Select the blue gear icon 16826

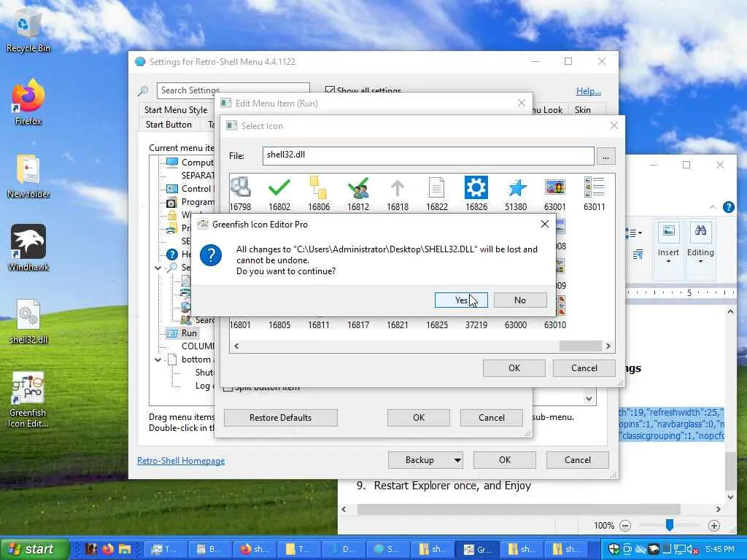tap(476, 193)
